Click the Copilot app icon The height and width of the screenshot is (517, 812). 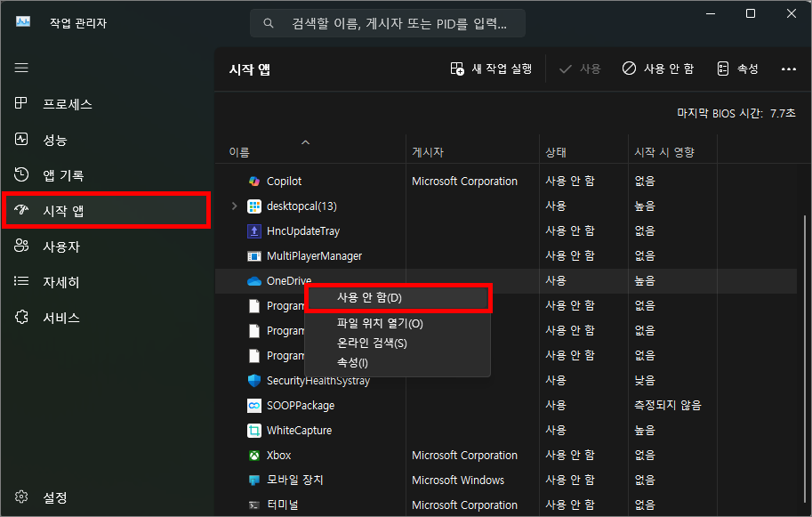(x=254, y=181)
